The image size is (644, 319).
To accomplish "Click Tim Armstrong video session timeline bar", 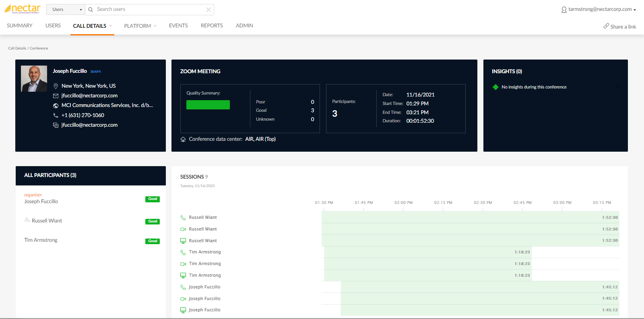I will pos(428,264).
